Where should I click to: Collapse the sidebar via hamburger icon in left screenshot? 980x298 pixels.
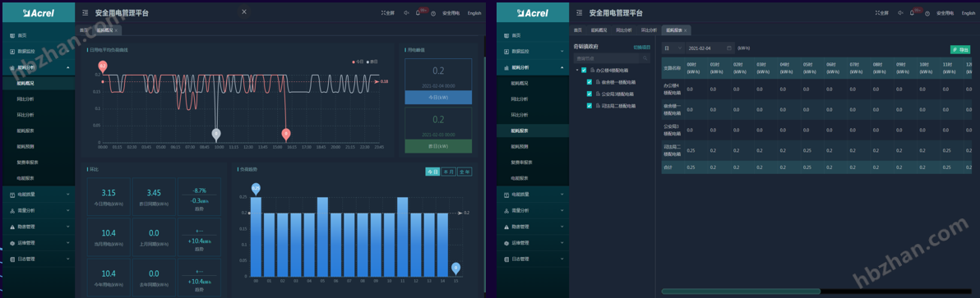[x=85, y=12]
